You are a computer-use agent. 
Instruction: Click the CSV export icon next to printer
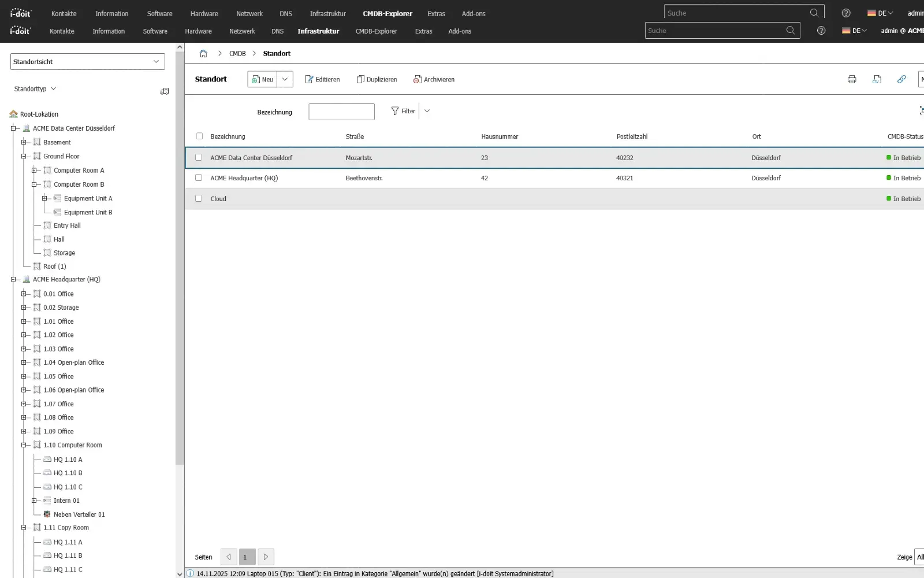click(877, 80)
